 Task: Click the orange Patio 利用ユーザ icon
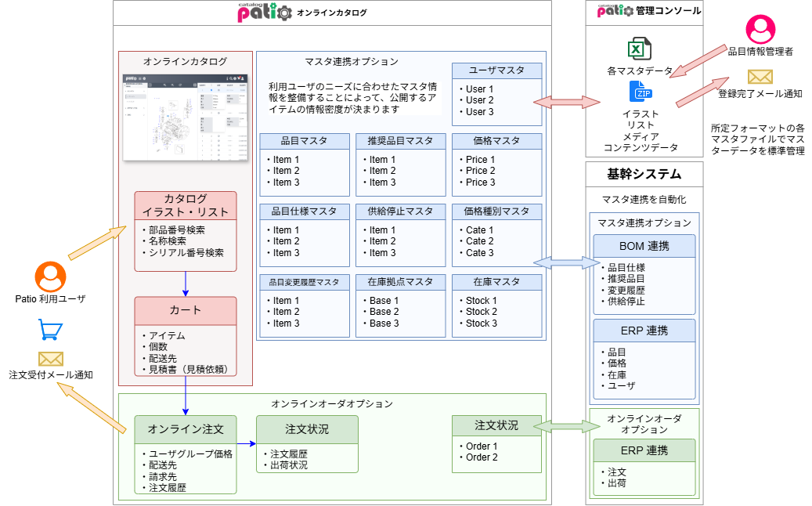click(x=50, y=276)
